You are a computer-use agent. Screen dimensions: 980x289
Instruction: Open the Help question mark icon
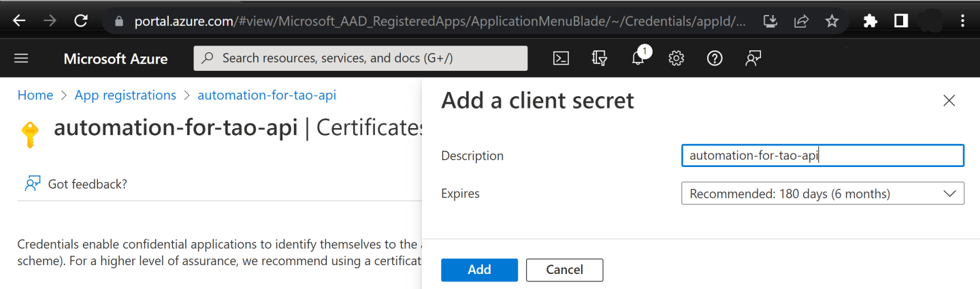tap(714, 59)
